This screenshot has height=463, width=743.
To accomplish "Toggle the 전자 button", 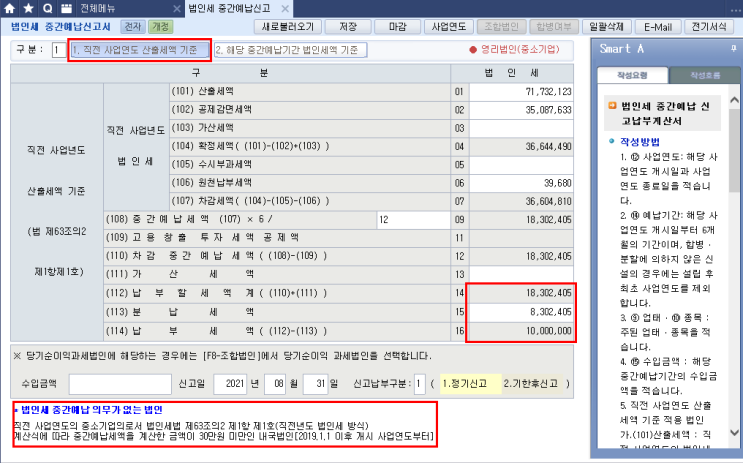I will tap(133, 27).
